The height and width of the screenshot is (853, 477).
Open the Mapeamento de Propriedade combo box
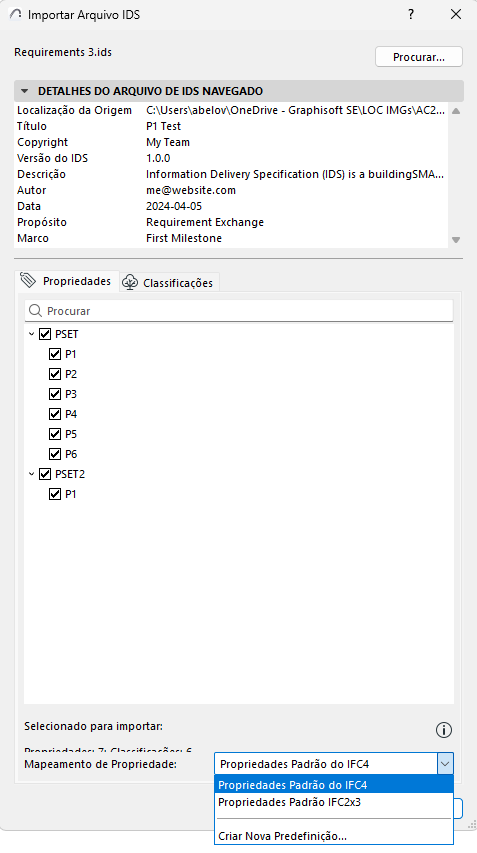333,764
